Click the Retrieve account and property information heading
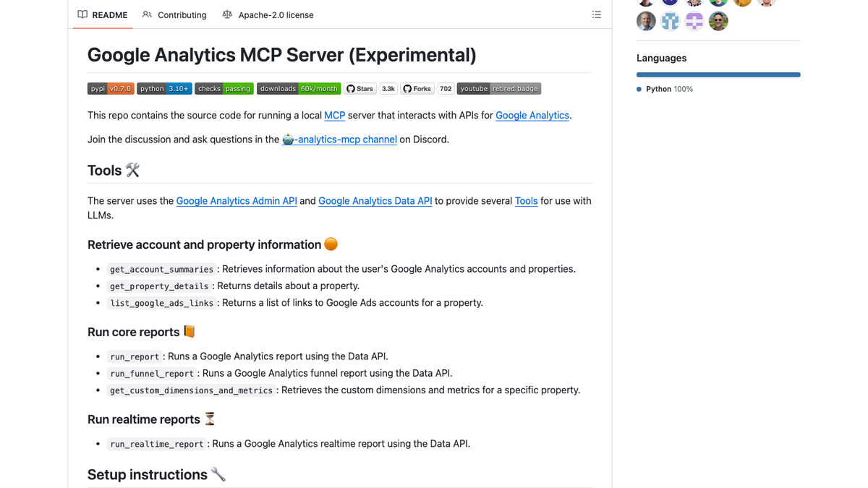The height and width of the screenshot is (488, 868). [213, 244]
